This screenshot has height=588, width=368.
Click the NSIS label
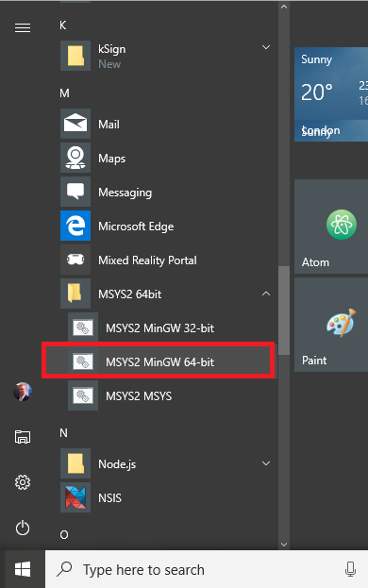pyautogui.click(x=109, y=498)
